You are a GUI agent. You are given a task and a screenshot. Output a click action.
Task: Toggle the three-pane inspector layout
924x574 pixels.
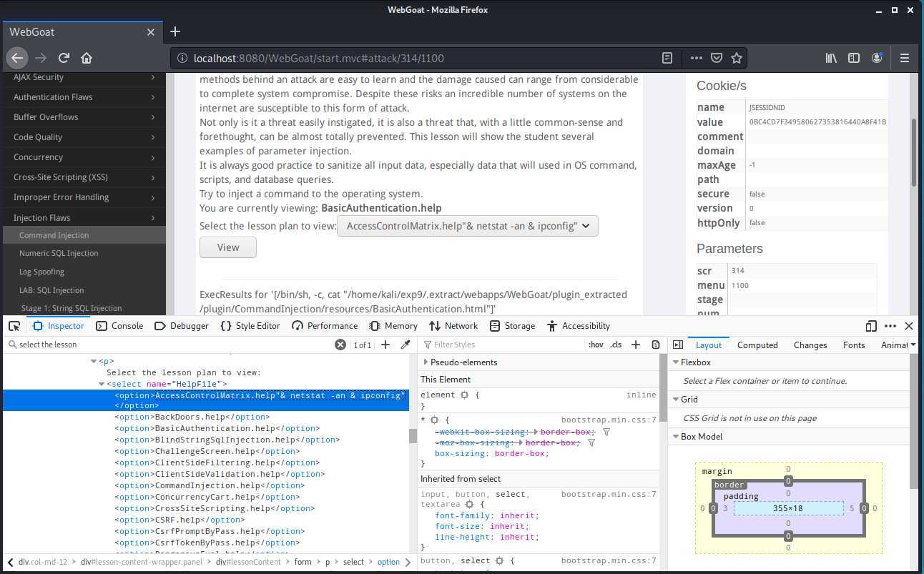[678, 345]
